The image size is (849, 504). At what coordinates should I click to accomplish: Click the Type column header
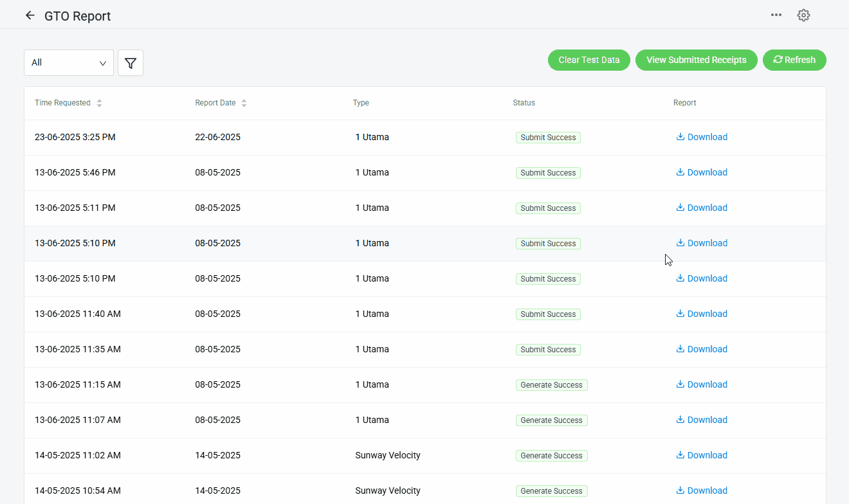(x=361, y=103)
